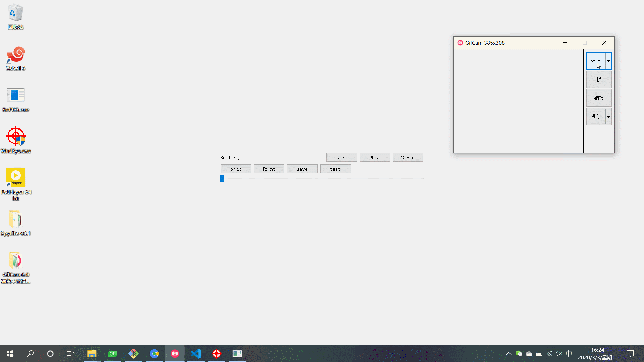Open the Recycle Bin desktop icon
The height and width of the screenshot is (362, 644).
tap(15, 13)
